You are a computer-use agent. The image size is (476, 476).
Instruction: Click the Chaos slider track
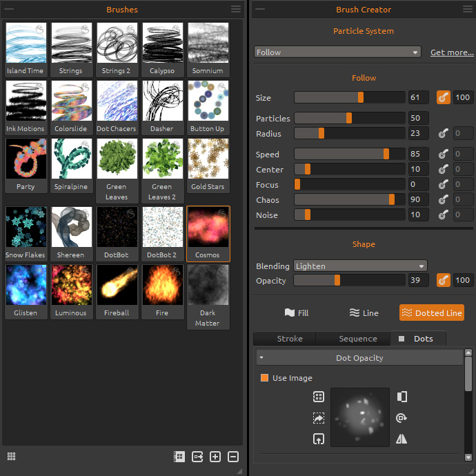(x=350, y=200)
